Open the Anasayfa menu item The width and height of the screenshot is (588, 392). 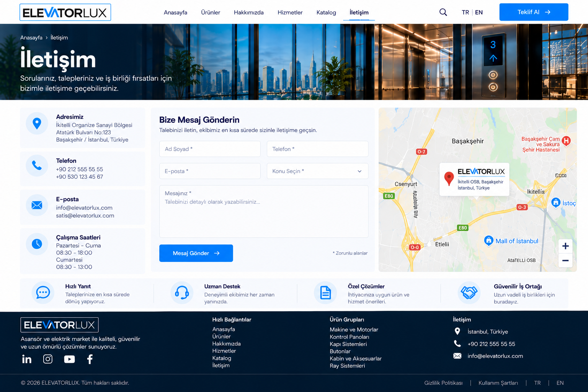coord(175,12)
